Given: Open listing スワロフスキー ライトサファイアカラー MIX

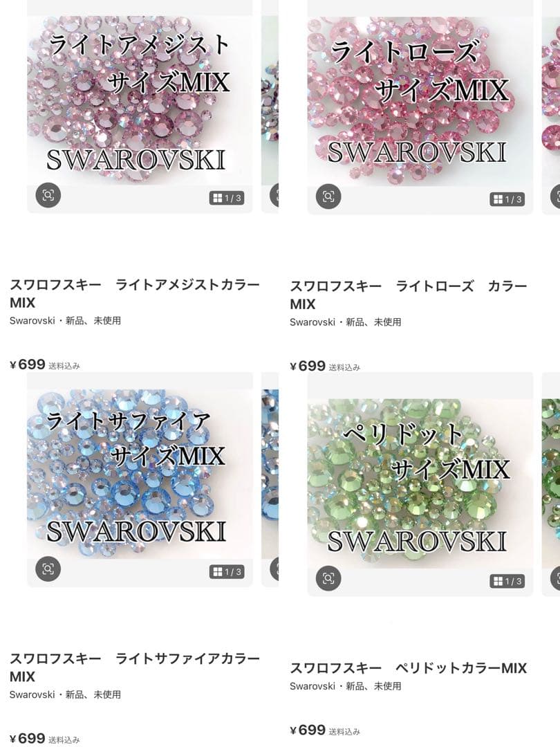Looking at the screenshot, I should 135,667.
